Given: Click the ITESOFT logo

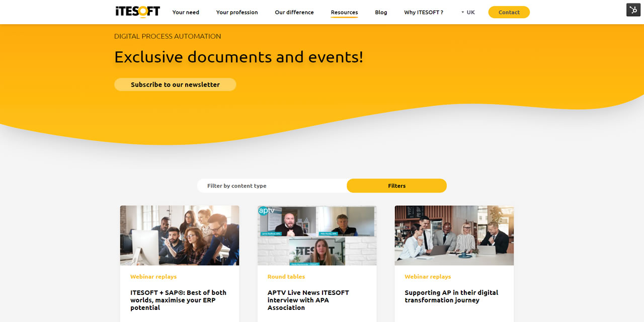Looking at the screenshot, I should [137, 11].
